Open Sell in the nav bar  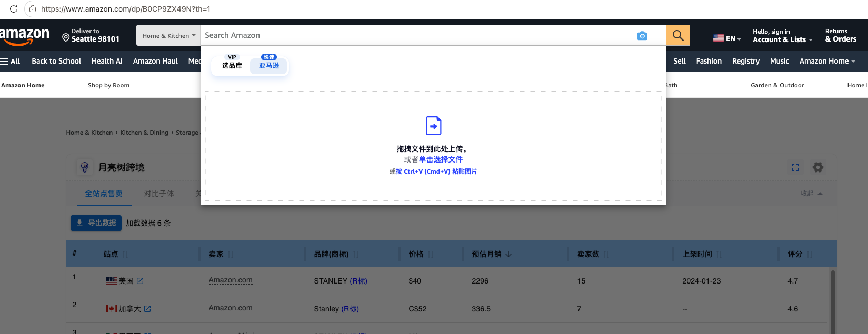[680, 61]
